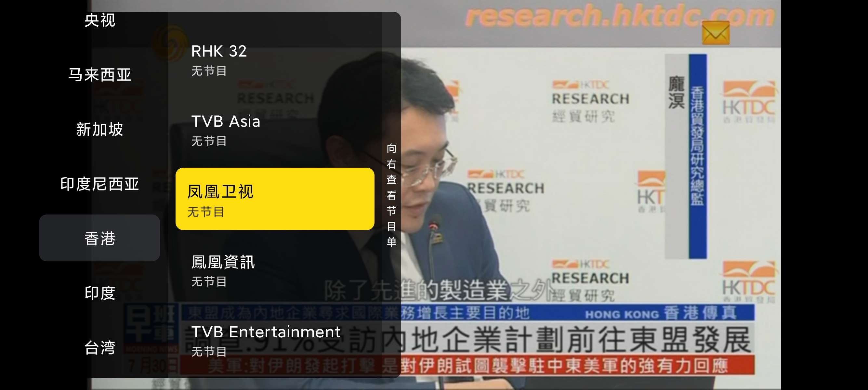Tap the blue 香港貿發局研究總監 caption banner
Viewport: 868px width, 390px height.
coord(698,156)
